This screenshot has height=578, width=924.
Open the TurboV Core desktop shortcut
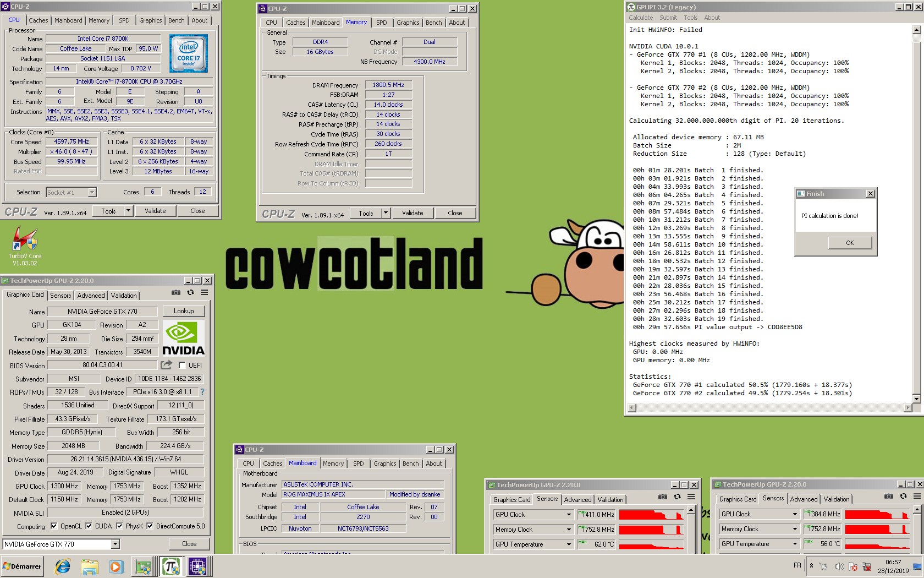pyautogui.click(x=25, y=246)
